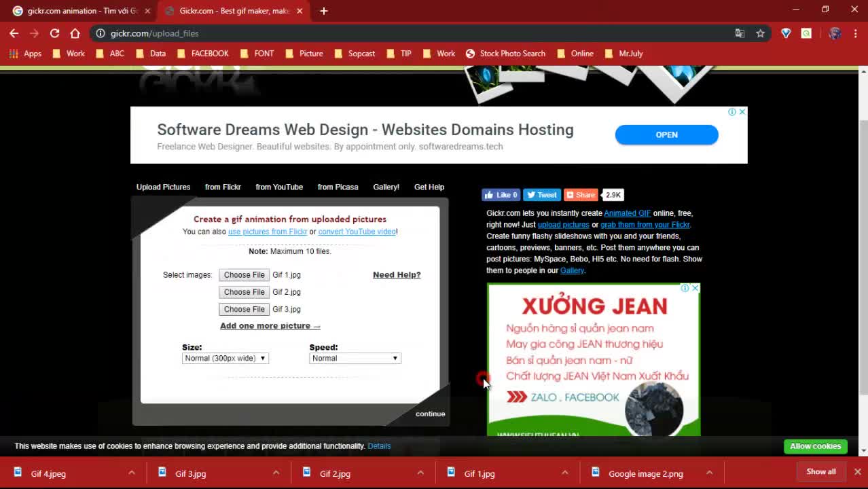Open the browser home page

(75, 33)
